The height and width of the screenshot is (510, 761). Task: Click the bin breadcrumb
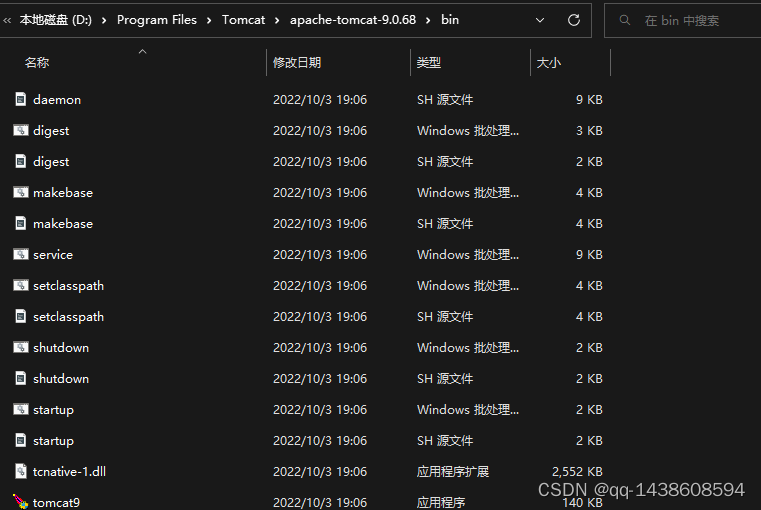pos(450,20)
